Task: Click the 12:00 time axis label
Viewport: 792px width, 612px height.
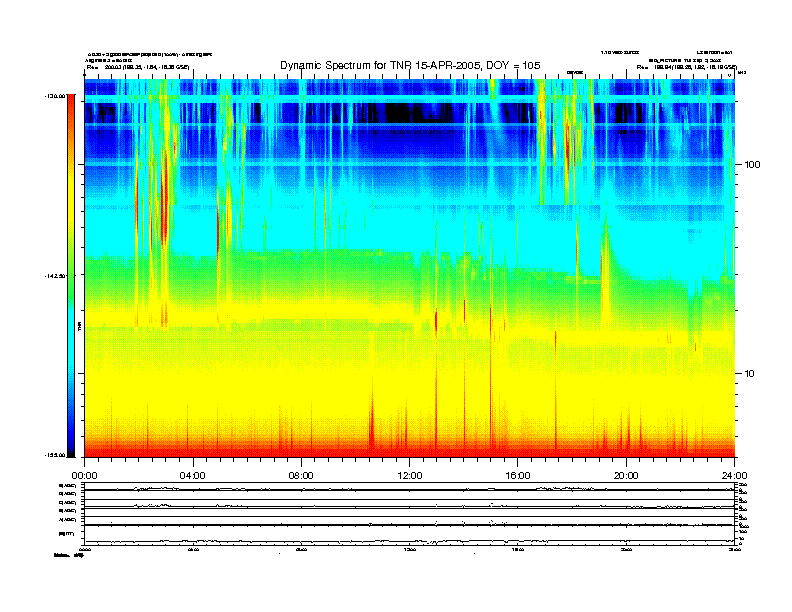Action: 410,476
